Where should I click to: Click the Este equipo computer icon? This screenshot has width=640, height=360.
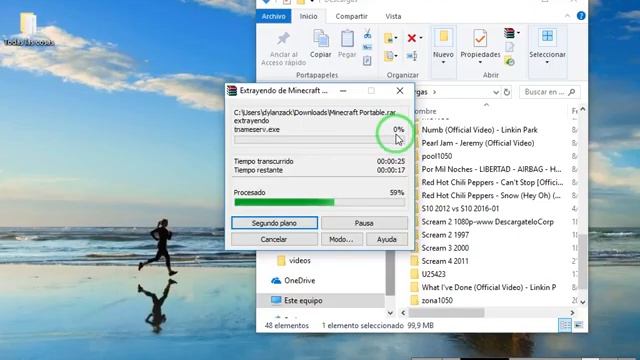276,300
